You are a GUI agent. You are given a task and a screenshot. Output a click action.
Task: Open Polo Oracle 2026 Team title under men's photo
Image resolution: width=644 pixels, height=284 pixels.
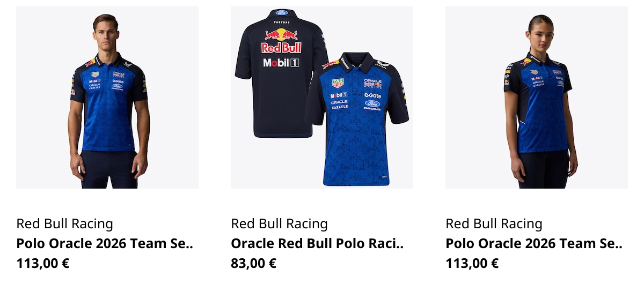104,244
